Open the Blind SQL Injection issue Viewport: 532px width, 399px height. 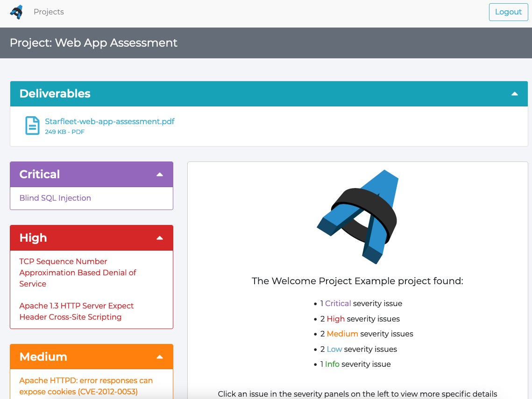55,198
